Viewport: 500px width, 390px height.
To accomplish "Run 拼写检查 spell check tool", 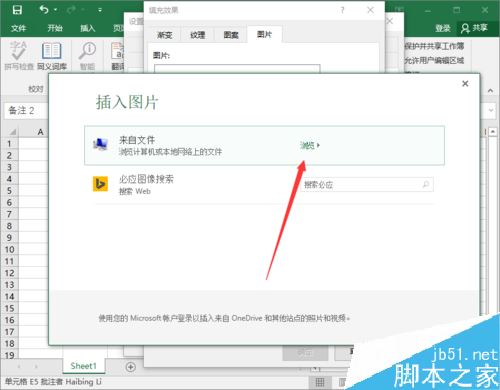I will 18,56.
